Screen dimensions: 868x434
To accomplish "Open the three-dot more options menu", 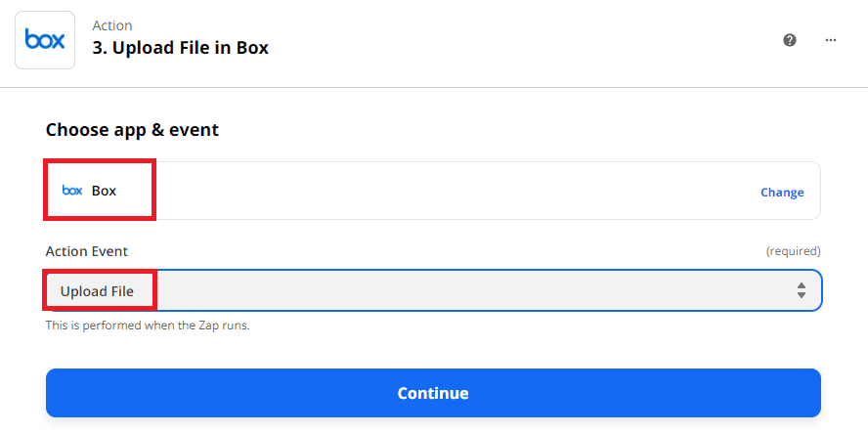I will (831, 40).
